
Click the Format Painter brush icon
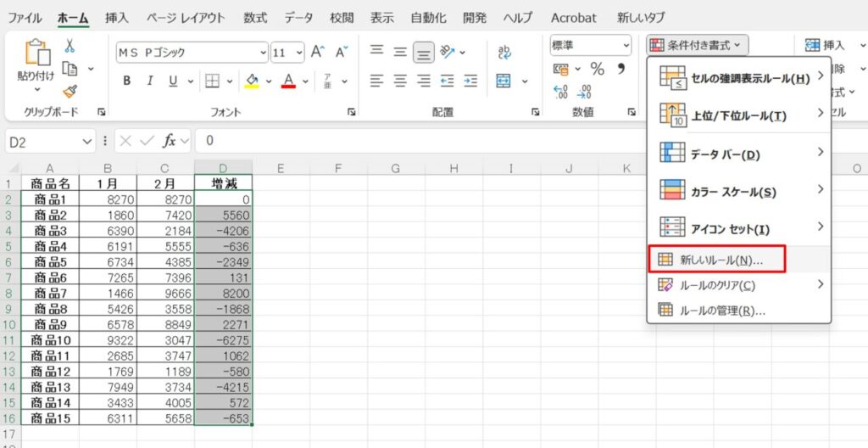70,92
